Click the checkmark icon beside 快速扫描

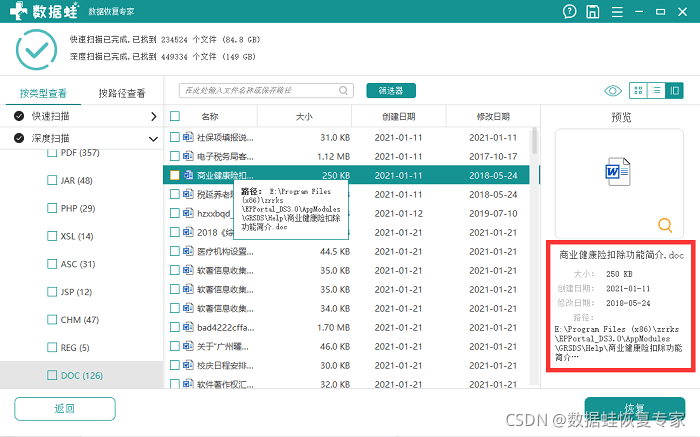tap(19, 116)
